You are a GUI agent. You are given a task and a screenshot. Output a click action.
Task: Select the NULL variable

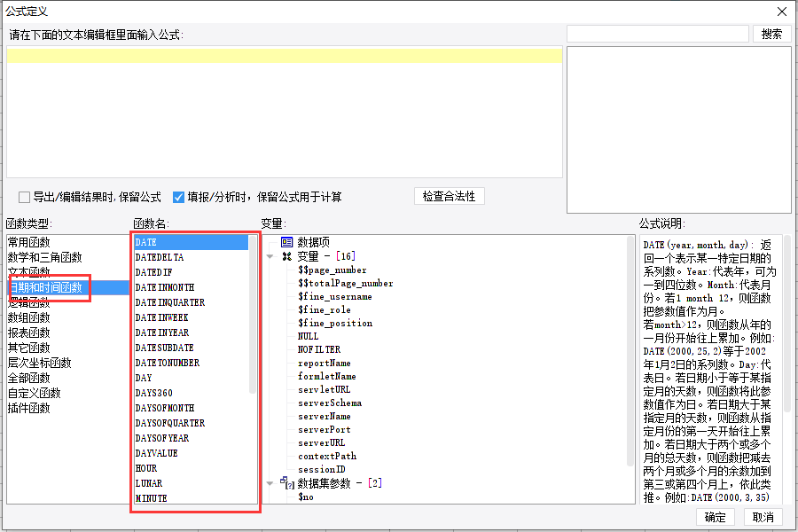[308, 337]
